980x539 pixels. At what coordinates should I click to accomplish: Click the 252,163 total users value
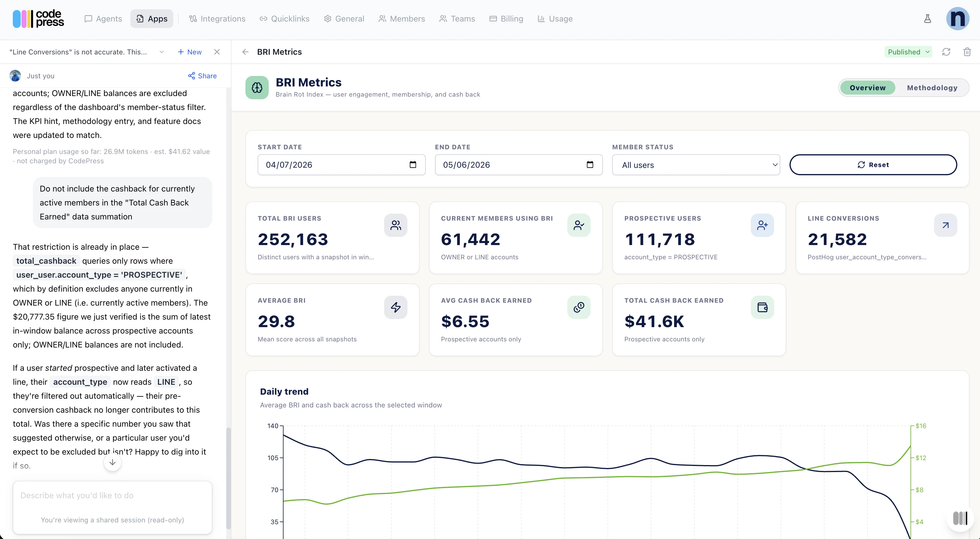(293, 240)
